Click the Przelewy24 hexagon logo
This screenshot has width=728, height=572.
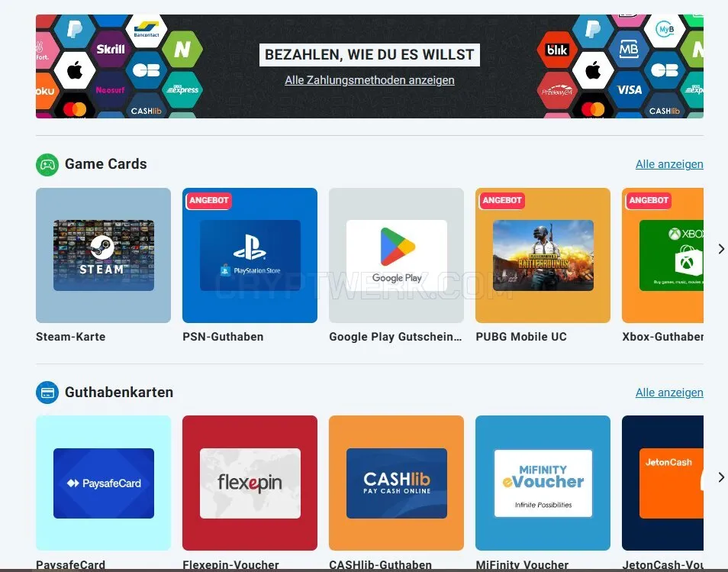point(556,91)
